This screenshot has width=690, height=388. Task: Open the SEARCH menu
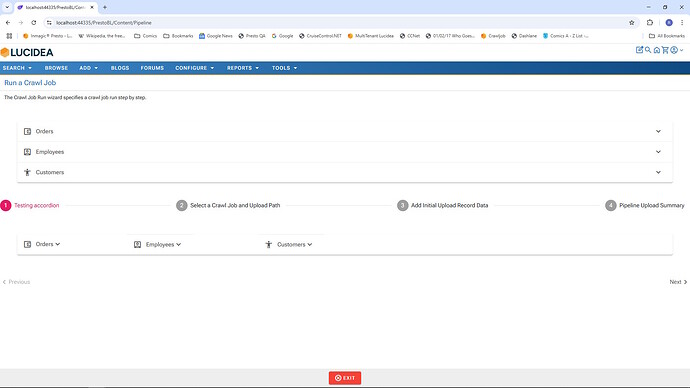pyautogui.click(x=17, y=68)
